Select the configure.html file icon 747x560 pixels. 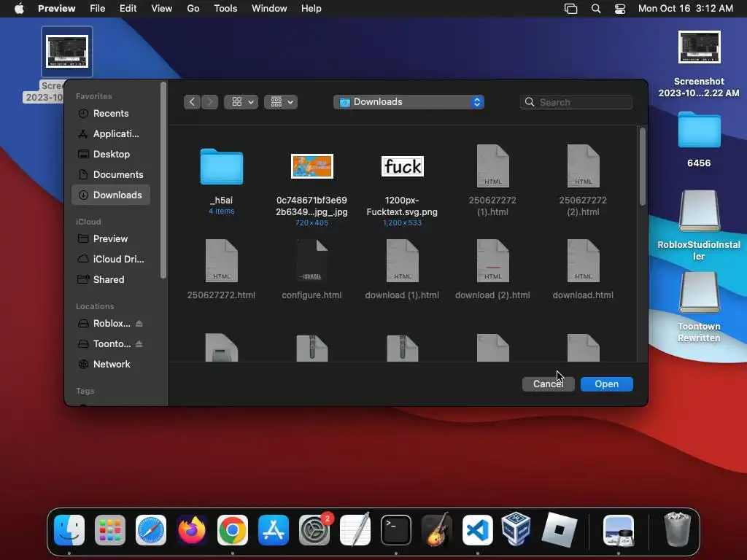pyautogui.click(x=312, y=260)
